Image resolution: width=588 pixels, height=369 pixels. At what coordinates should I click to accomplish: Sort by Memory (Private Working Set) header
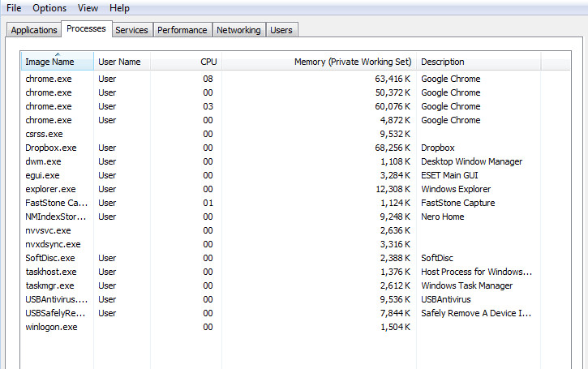353,62
